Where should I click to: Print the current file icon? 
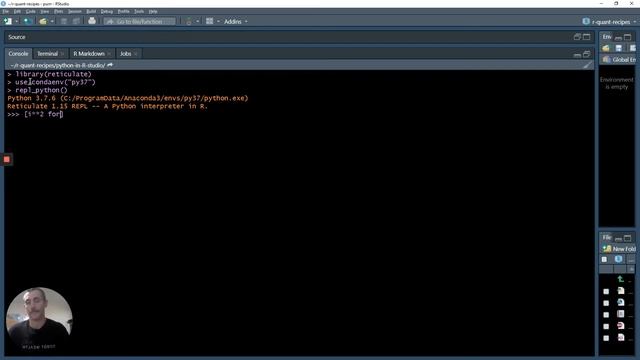pos(92,21)
